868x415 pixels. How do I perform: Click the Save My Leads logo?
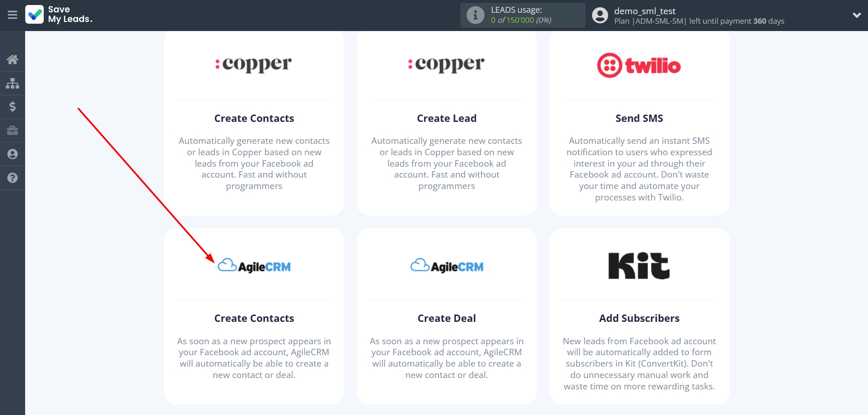[59, 15]
